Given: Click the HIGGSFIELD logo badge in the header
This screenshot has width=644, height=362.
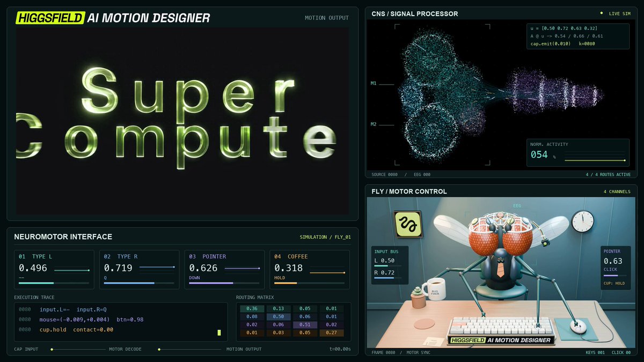Looking at the screenshot, I should [x=50, y=18].
